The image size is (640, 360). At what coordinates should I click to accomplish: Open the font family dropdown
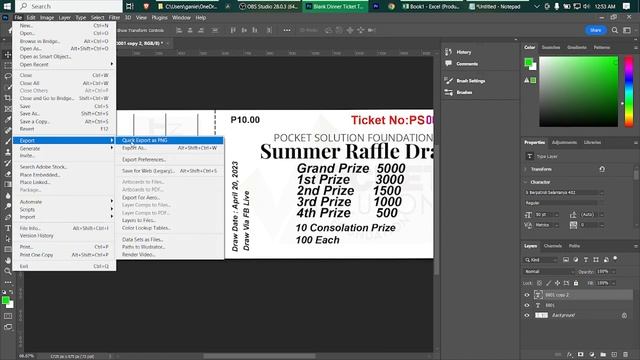[564, 192]
